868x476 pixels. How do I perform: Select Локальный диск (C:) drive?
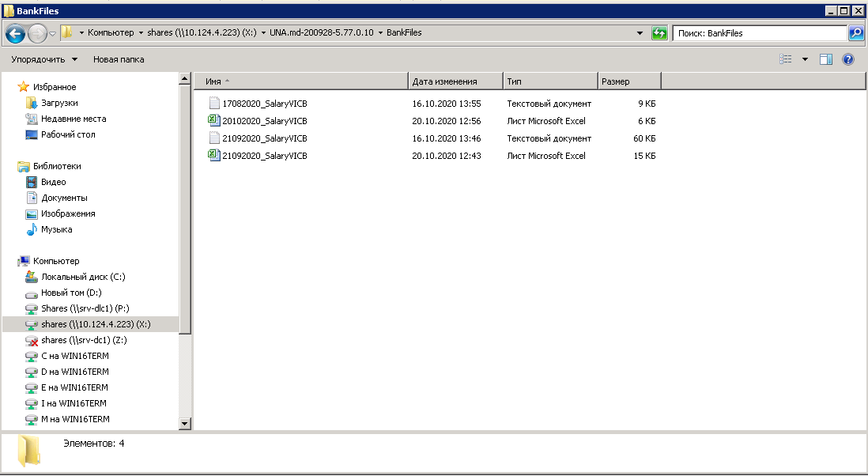83,277
